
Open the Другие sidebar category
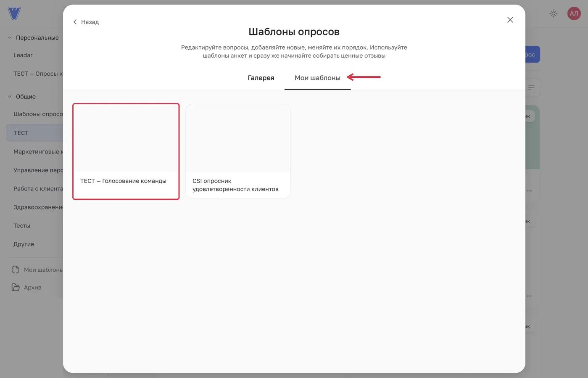pos(24,244)
